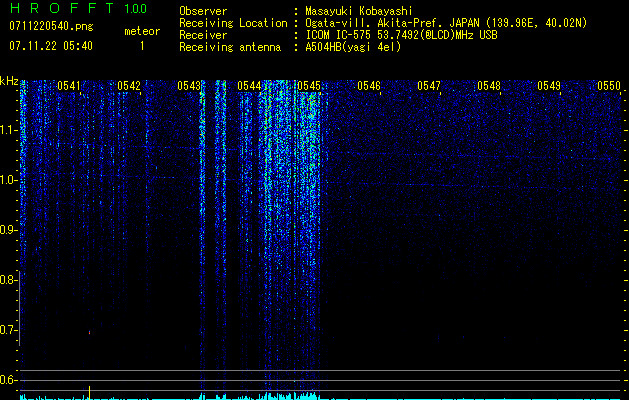Click the 0547 time marker
The height and width of the screenshot is (400, 629).
point(429,86)
